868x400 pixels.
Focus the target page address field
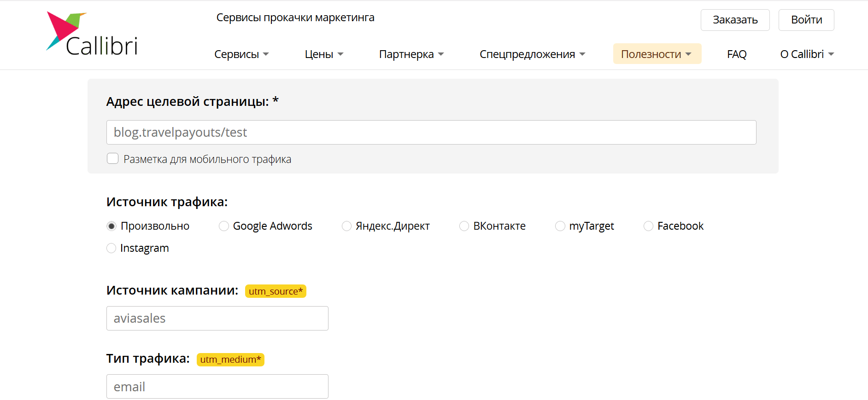pos(431,133)
